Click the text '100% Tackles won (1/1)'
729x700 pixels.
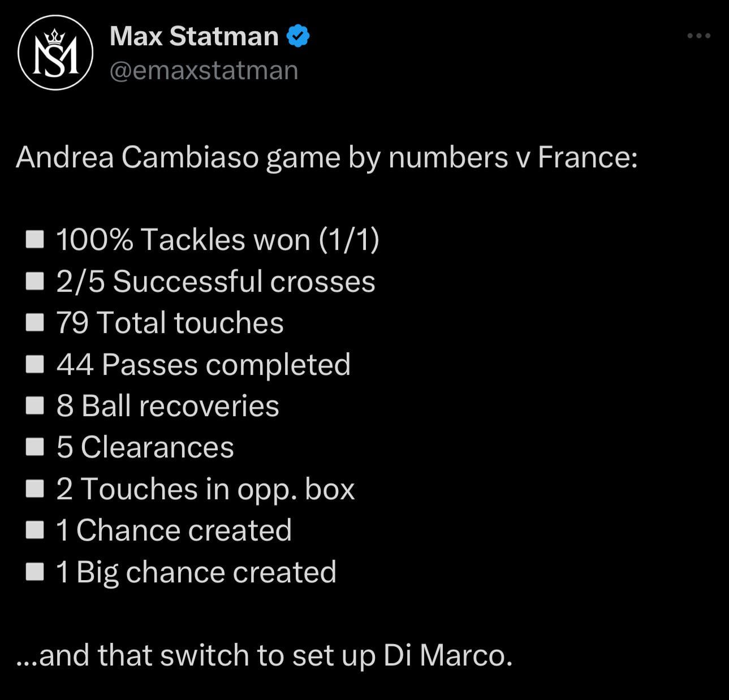click(x=218, y=240)
